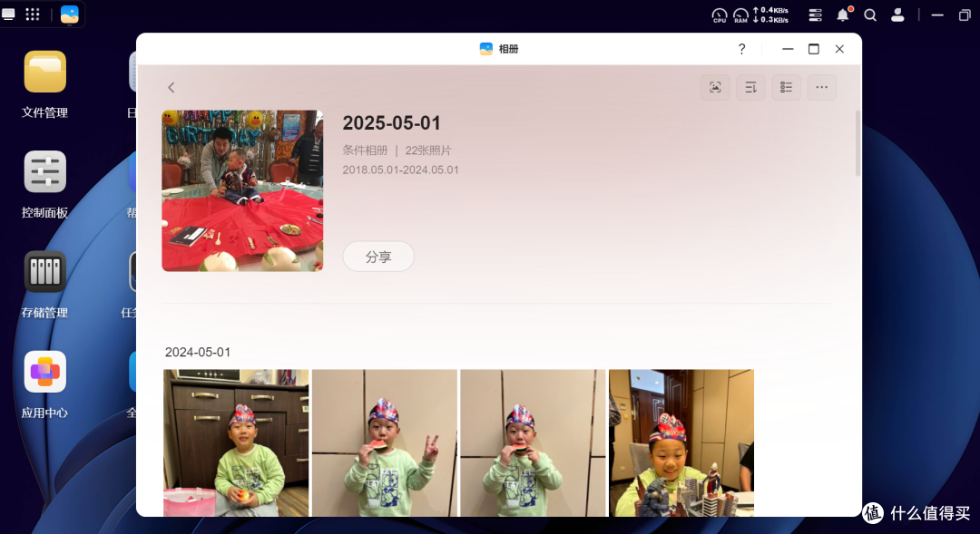Open the task list icon in tray

point(815,15)
